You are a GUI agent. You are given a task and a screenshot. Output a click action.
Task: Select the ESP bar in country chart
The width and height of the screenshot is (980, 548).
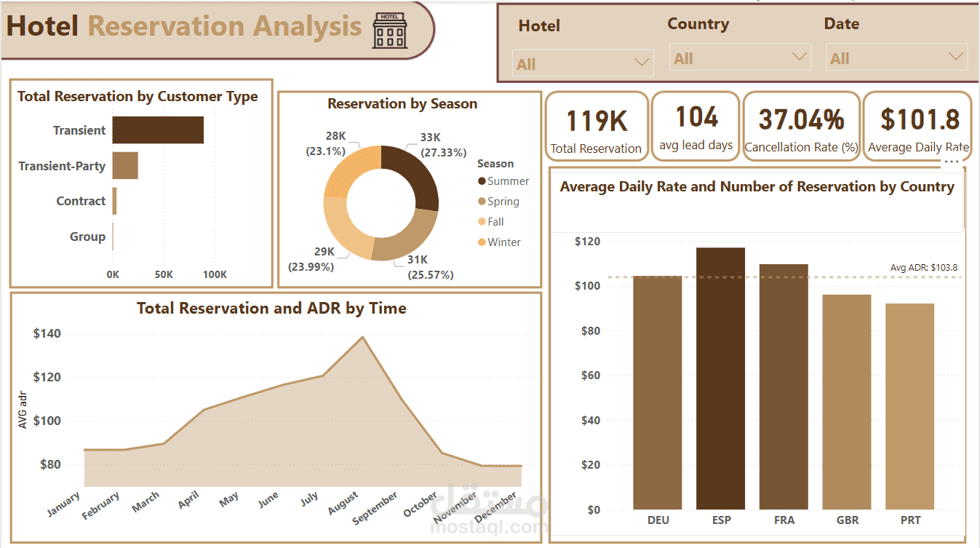721,378
